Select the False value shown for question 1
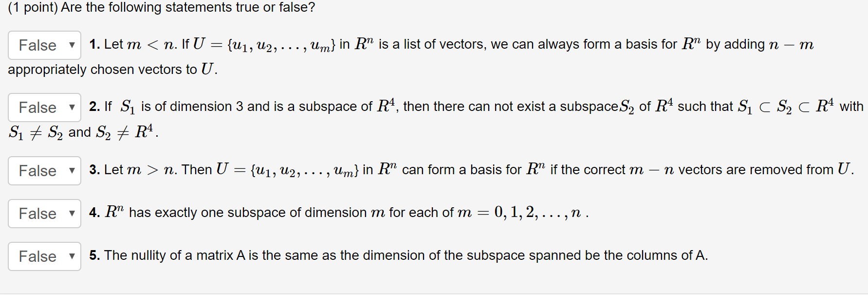 point(37,45)
